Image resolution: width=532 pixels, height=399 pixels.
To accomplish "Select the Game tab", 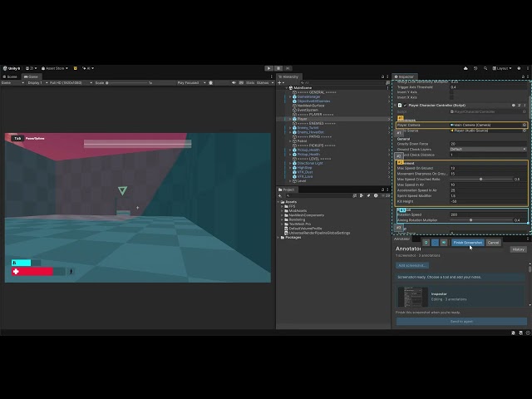I will (x=31, y=76).
